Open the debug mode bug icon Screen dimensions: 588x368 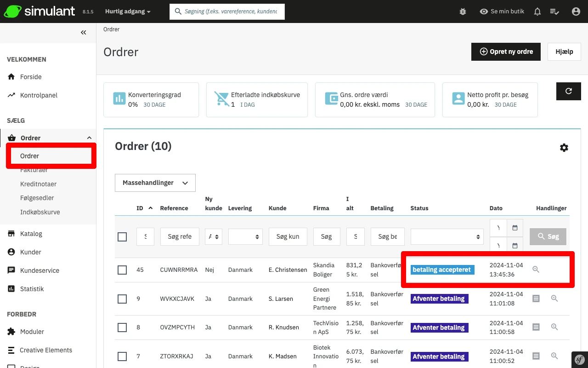click(x=463, y=11)
